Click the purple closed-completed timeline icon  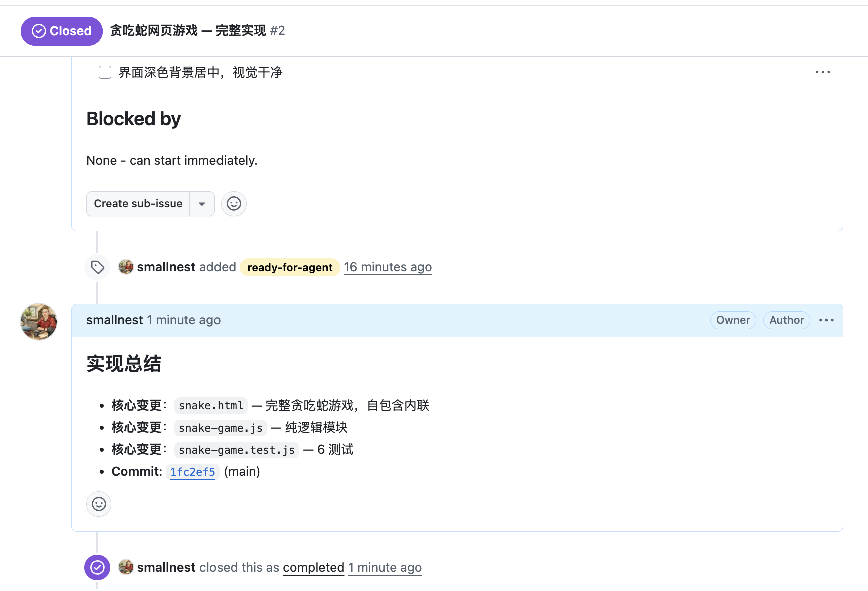click(97, 568)
